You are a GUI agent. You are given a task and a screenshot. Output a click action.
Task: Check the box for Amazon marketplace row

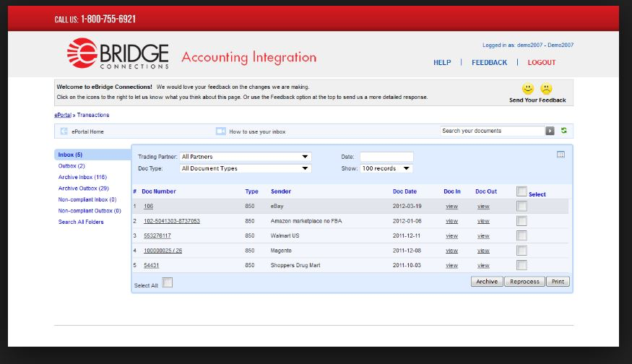(521, 221)
